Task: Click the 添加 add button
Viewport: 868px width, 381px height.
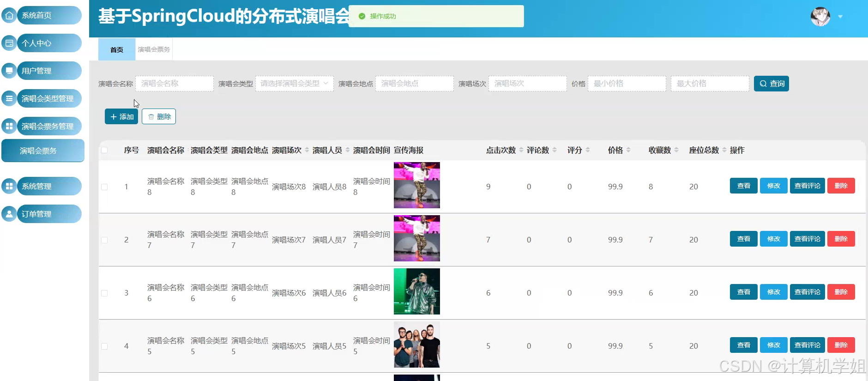Action: pyautogui.click(x=121, y=116)
